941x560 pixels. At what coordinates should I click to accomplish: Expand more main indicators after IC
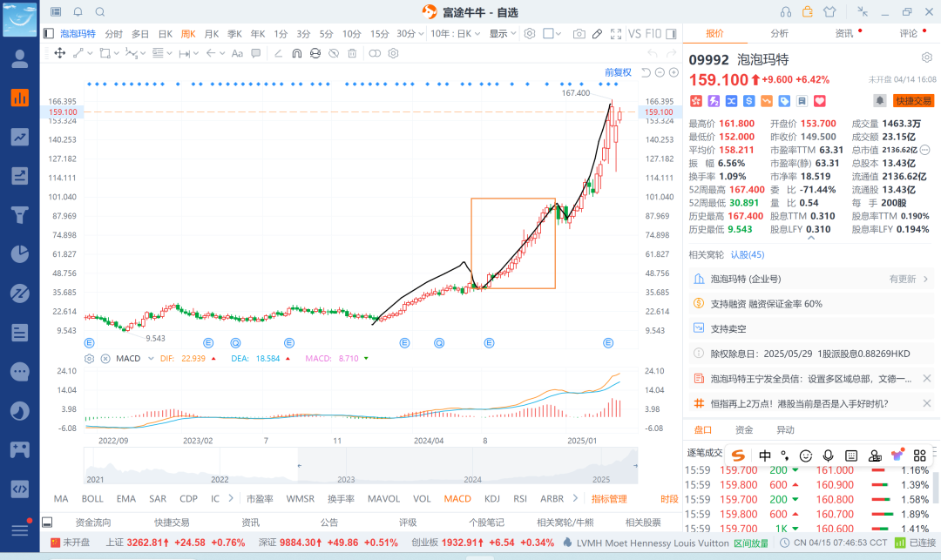coord(231,498)
